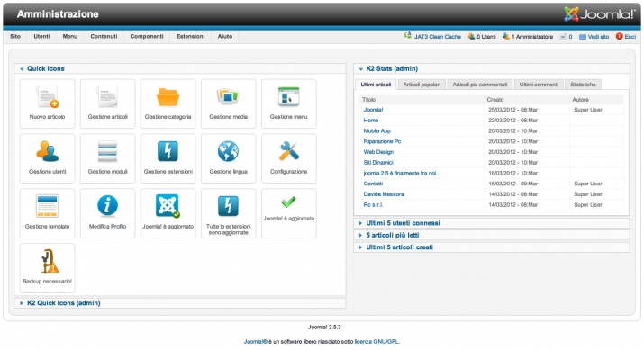Open Modifica Profilo info icon
The width and height of the screenshot is (644, 350).
(x=107, y=213)
